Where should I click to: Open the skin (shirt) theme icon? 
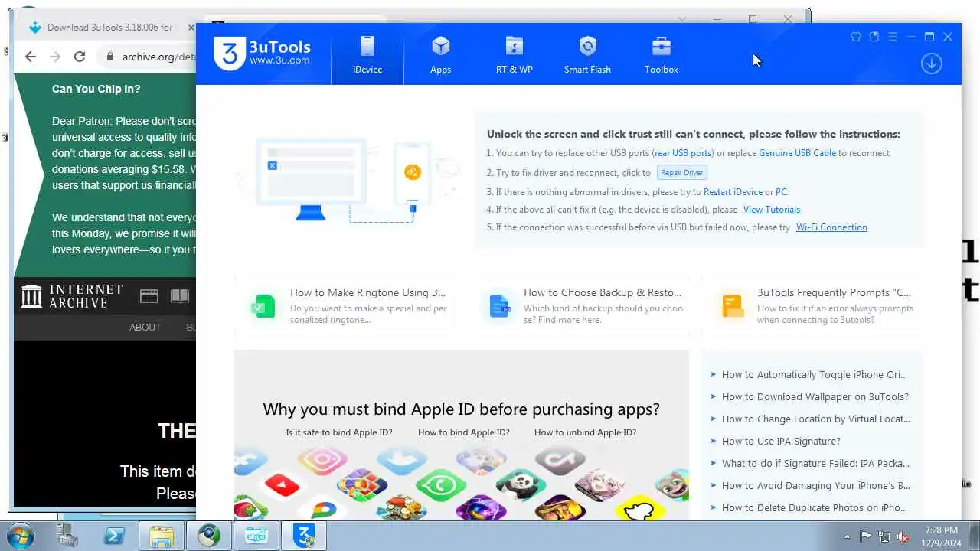click(856, 37)
